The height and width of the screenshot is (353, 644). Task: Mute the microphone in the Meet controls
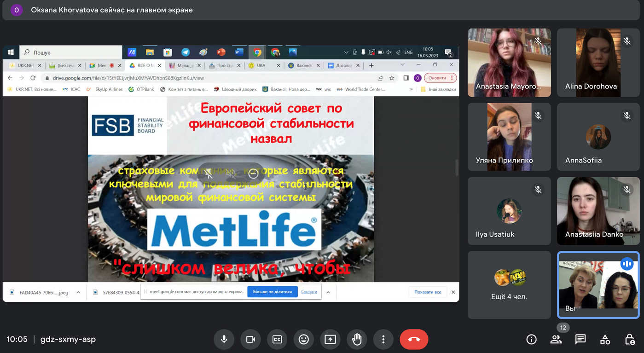[224, 340]
